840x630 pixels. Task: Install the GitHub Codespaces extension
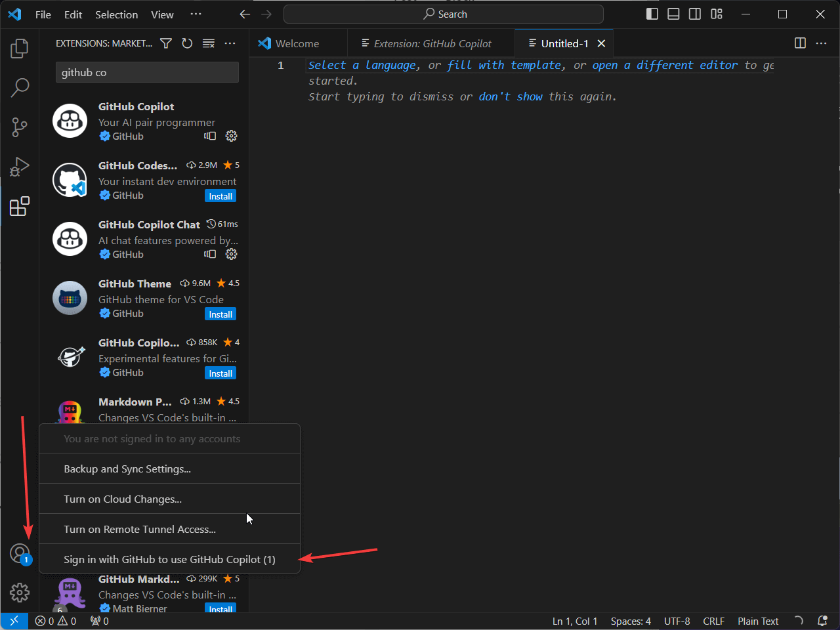click(220, 196)
